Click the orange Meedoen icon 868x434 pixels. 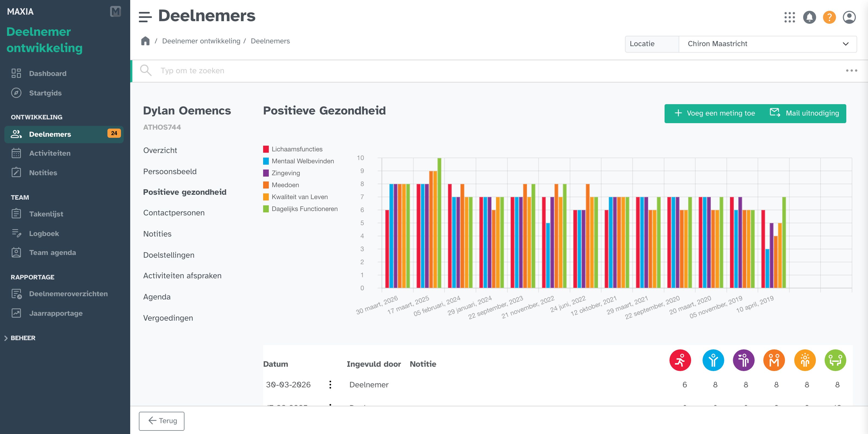[x=774, y=360]
